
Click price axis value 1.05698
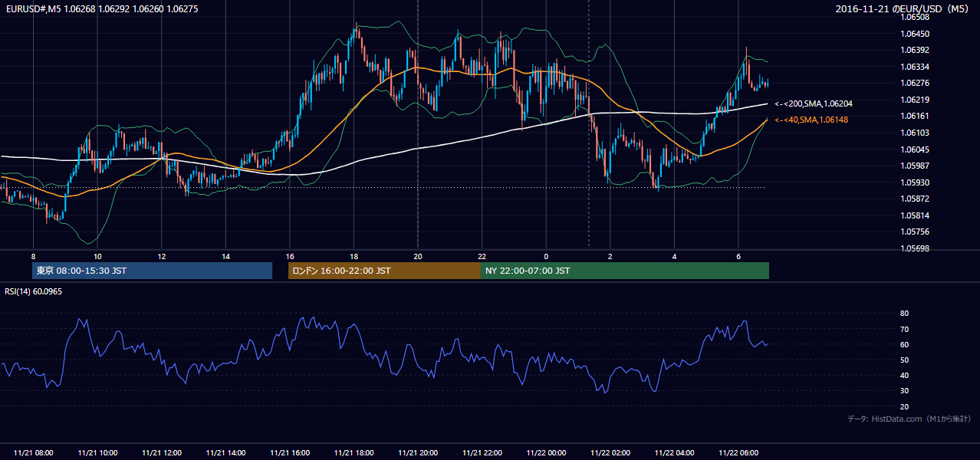[x=914, y=248]
